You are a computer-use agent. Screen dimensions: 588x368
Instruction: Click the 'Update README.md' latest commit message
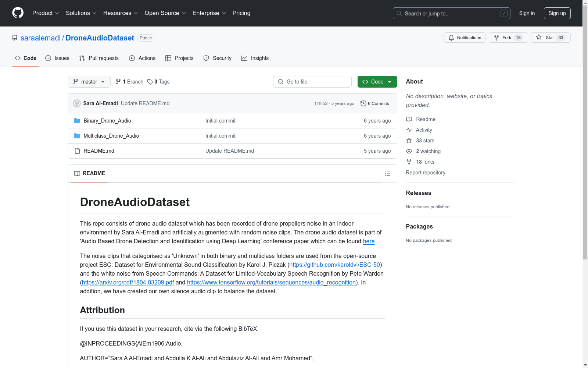tap(145, 103)
